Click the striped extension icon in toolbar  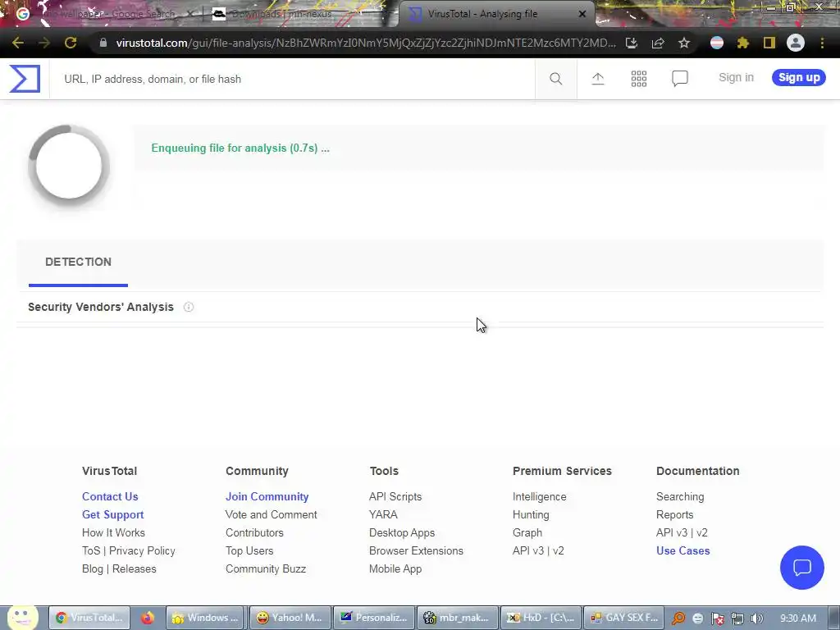click(717, 43)
